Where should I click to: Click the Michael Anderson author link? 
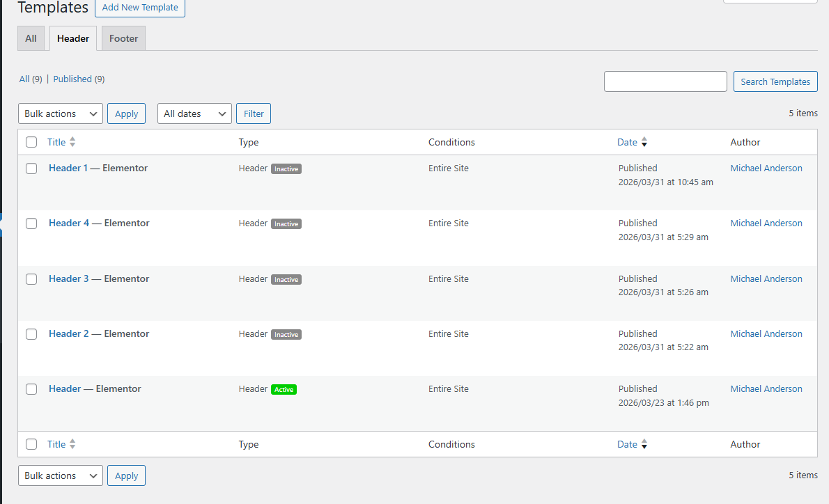click(766, 168)
